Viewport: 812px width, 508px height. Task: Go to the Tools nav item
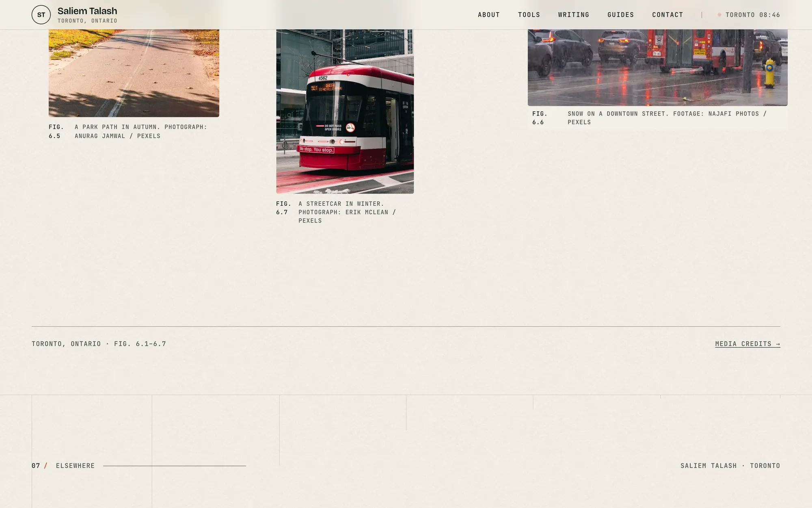coord(529,15)
